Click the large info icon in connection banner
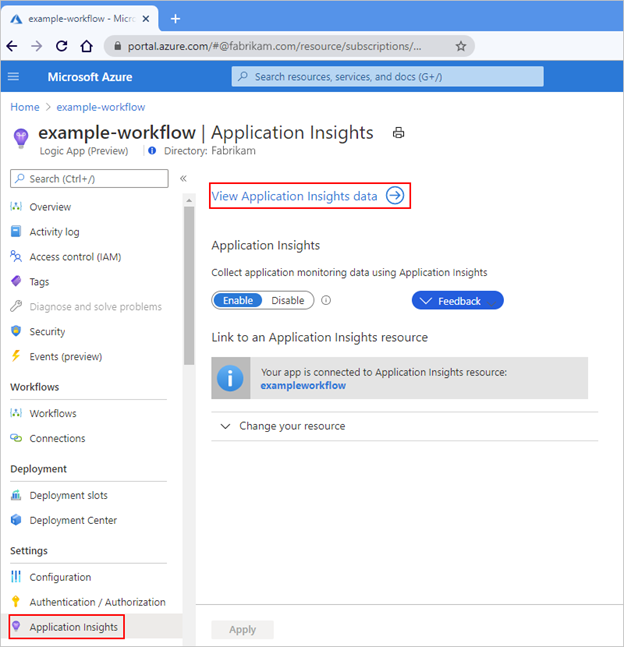This screenshot has width=624, height=647. coord(230,378)
